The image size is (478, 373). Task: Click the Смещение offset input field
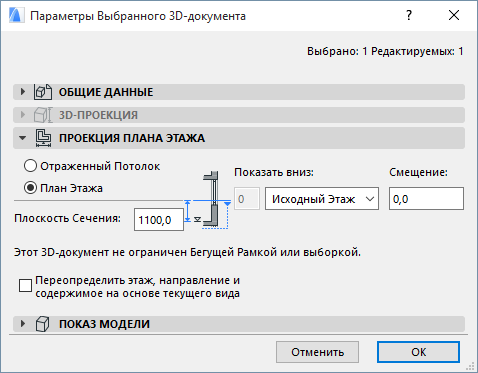coord(426,199)
